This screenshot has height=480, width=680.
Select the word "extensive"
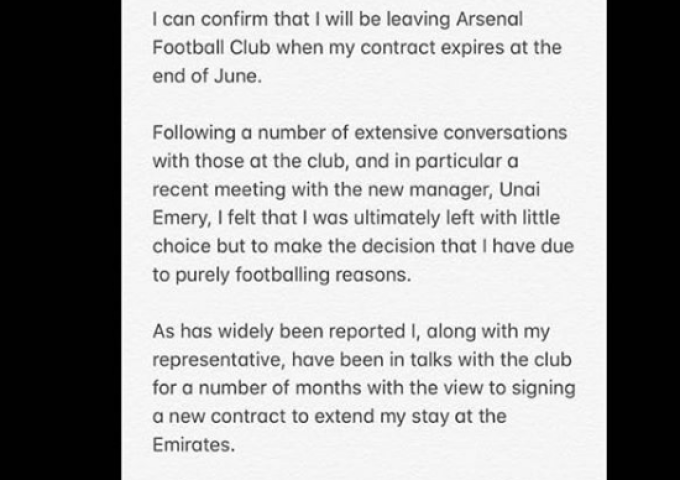[396, 133]
